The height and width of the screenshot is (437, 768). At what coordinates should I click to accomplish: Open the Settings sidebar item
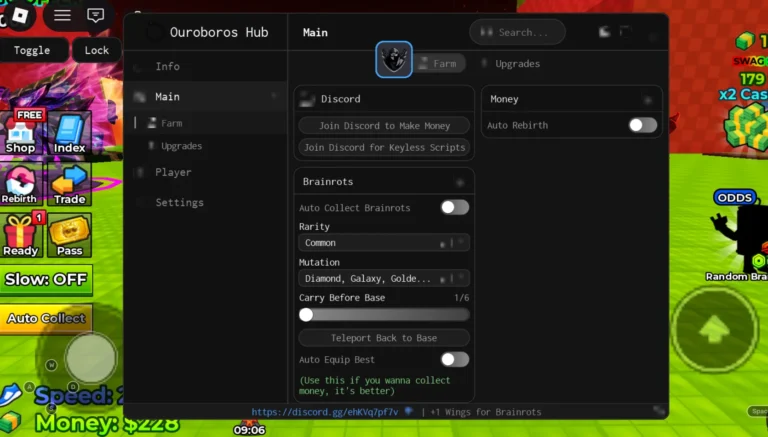205,202
